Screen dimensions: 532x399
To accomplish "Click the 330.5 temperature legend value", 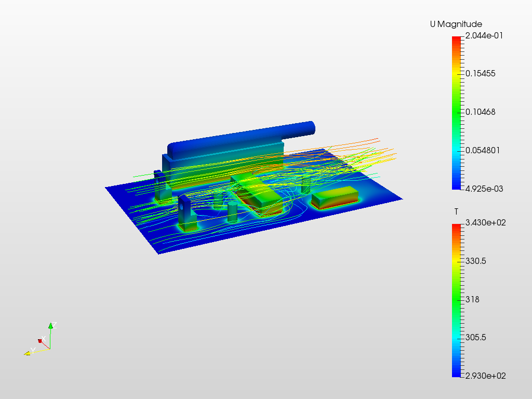I will point(476,261).
